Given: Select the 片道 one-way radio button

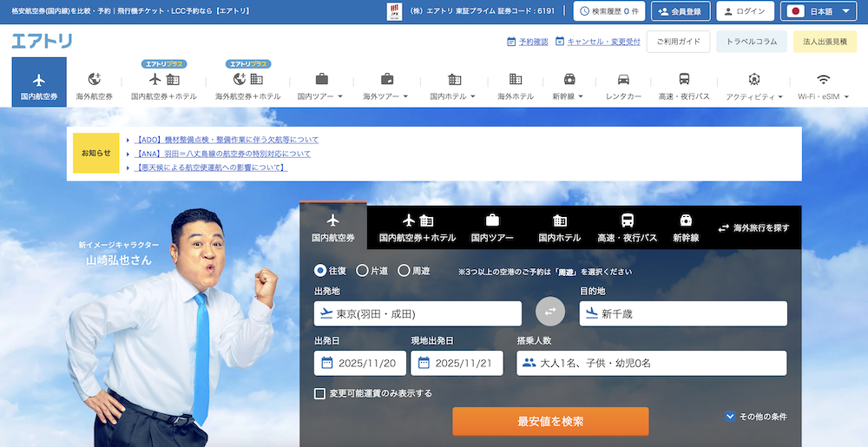Looking at the screenshot, I should coord(363,271).
